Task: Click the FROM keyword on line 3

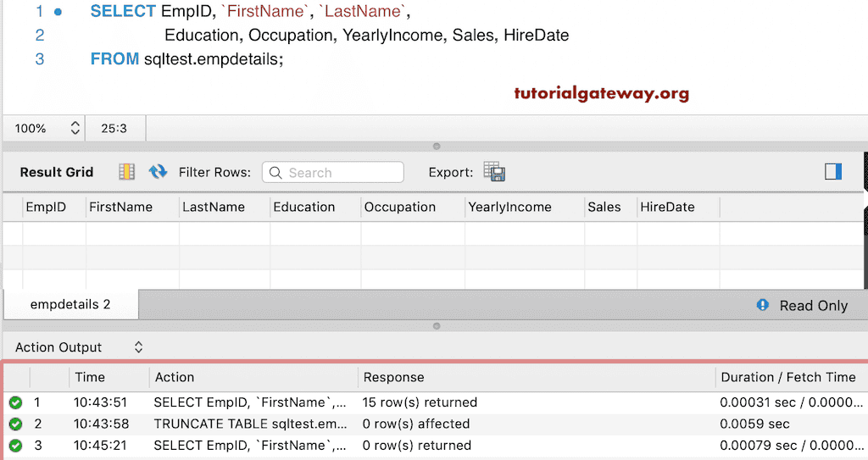Action: point(114,58)
